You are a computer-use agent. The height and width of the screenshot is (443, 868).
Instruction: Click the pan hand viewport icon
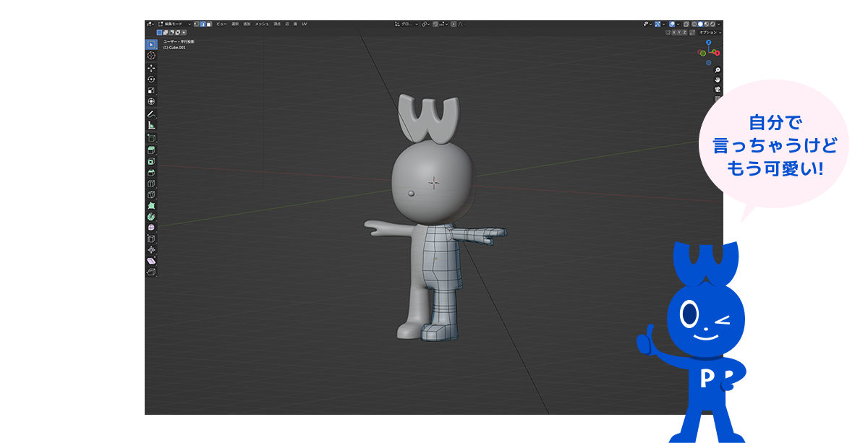pos(718,79)
